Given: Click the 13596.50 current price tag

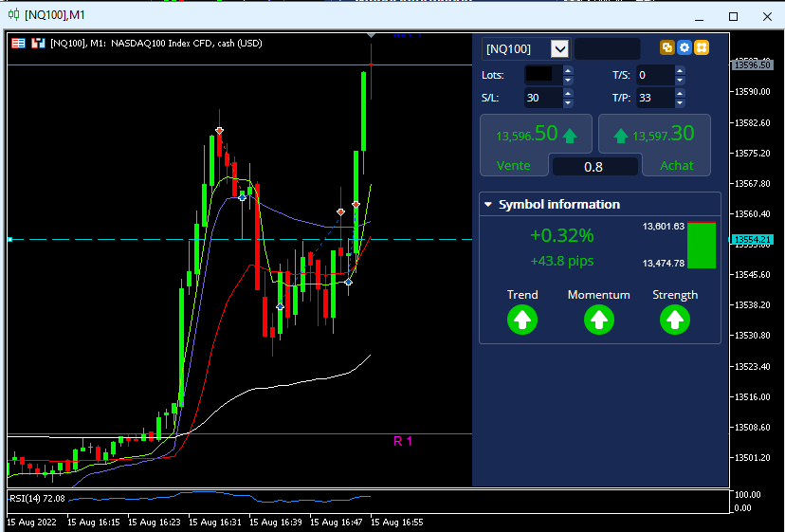Looking at the screenshot, I should pyautogui.click(x=752, y=64).
